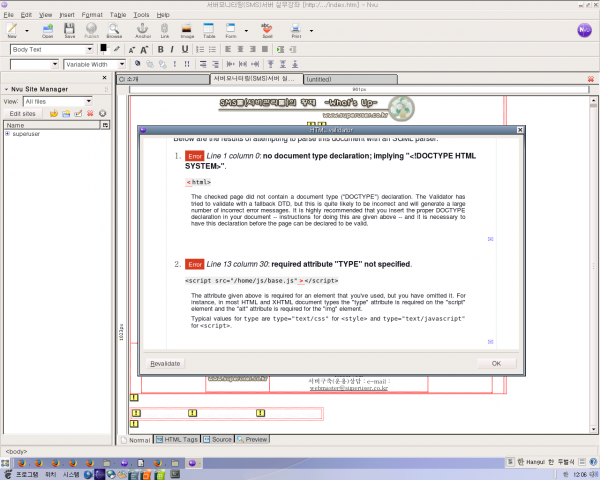Toggle bulleted list
Screen dimensions: 600x480
pyautogui.click(x=212, y=49)
